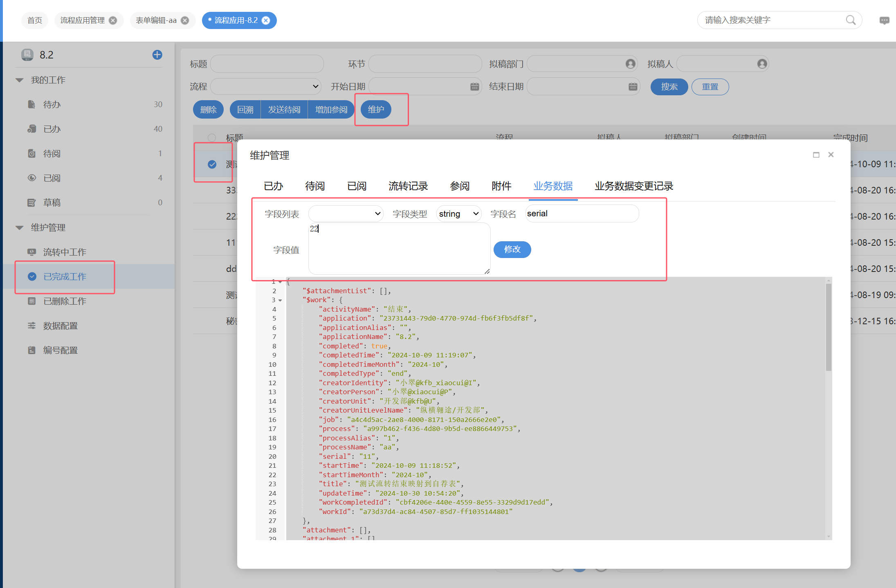Click the JSON editor vertical scrollbar
Screen dimensions: 896x588
(x=829, y=327)
